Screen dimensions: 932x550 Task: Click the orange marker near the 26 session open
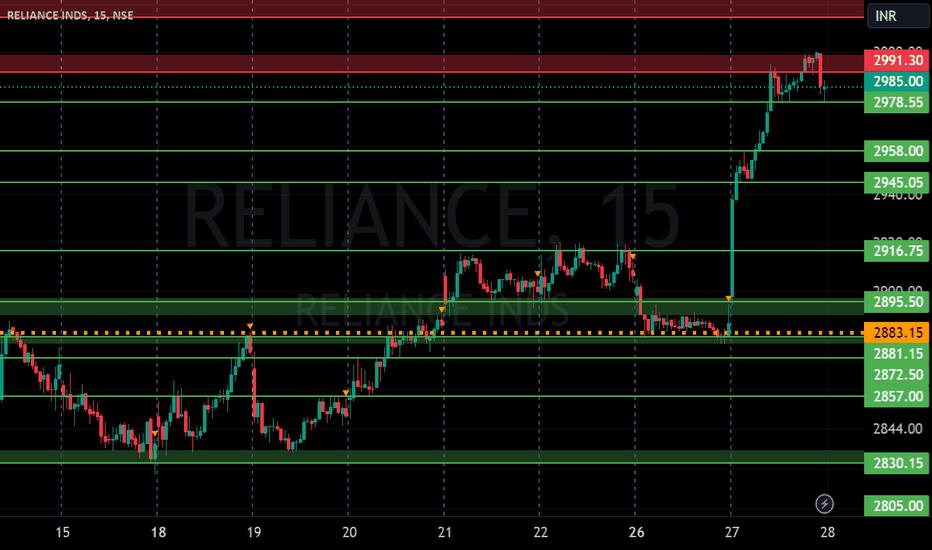point(633,256)
